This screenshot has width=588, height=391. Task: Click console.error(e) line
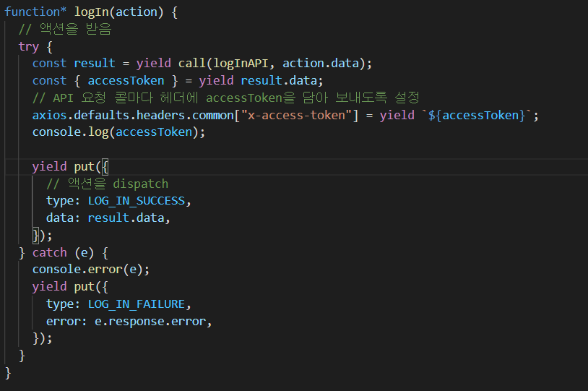(91, 270)
